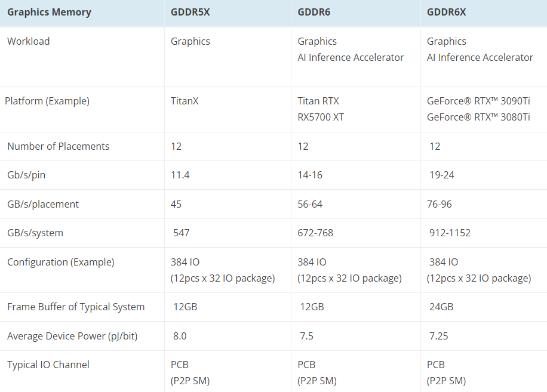Click the "672-768" GB/s/system value
The image size is (547, 392).
pyautogui.click(x=315, y=233)
